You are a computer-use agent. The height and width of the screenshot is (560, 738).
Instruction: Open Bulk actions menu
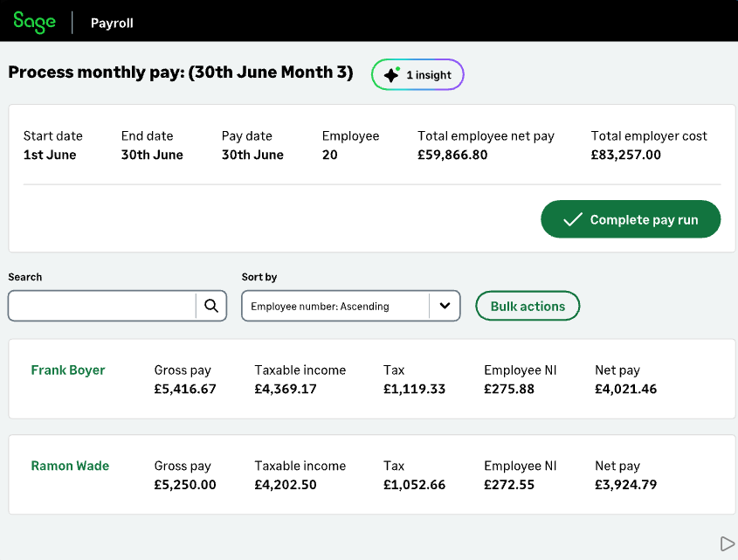(528, 306)
